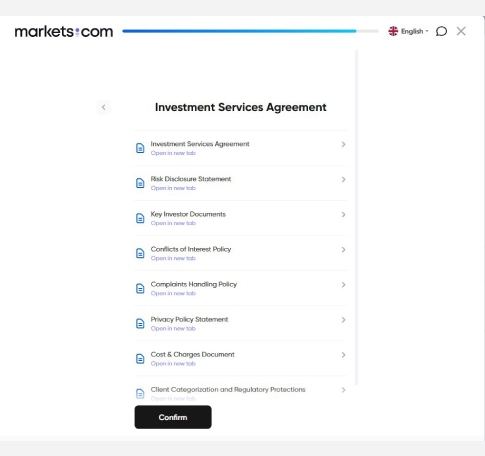This screenshot has height=456, width=485.
Task: Click the document icon for Cost & Charges Document
Action: coord(140,359)
